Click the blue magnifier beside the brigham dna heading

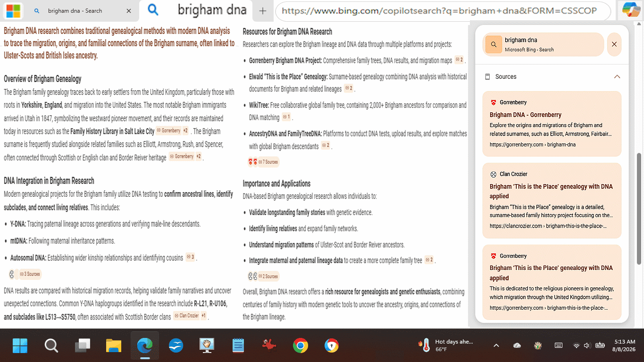pyautogui.click(x=152, y=9)
